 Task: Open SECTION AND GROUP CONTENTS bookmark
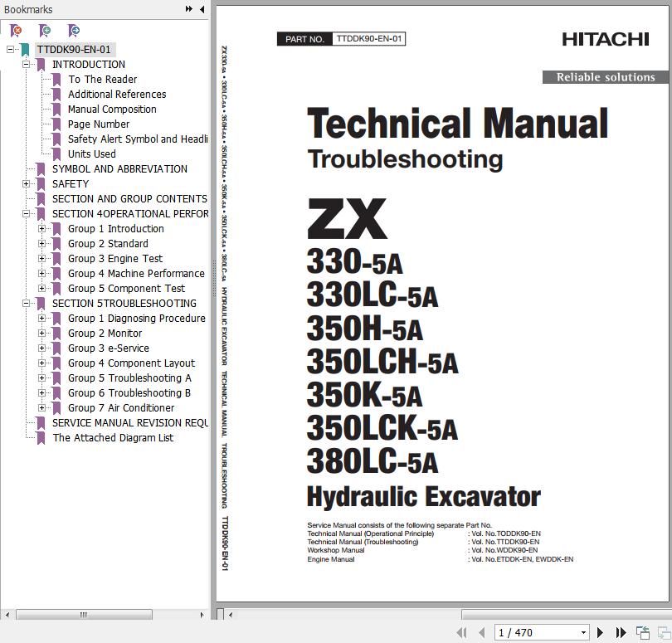click(x=129, y=199)
